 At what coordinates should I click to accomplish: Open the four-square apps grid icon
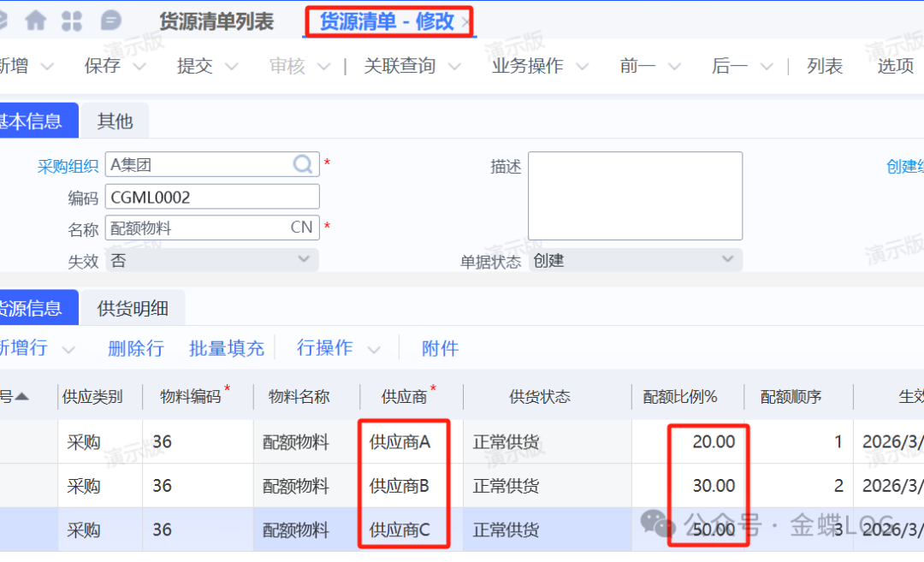click(72, 21)
